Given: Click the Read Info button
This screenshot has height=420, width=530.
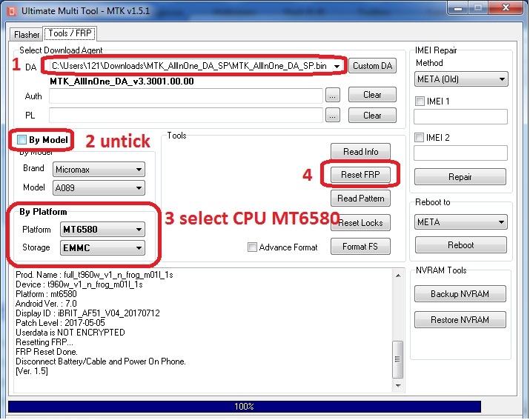Looking at the screenshot, I should [360, 152].
